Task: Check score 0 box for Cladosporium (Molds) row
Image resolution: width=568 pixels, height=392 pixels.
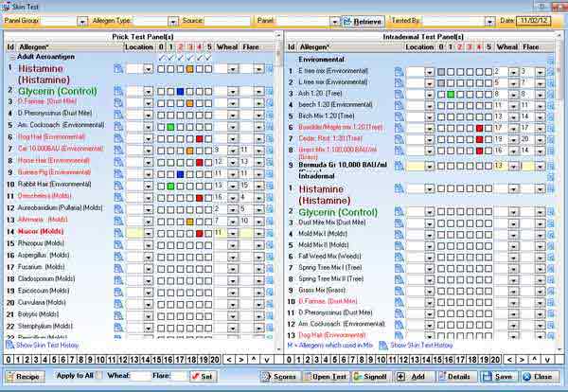Action: pyautogui.click(x=161, y=281)
